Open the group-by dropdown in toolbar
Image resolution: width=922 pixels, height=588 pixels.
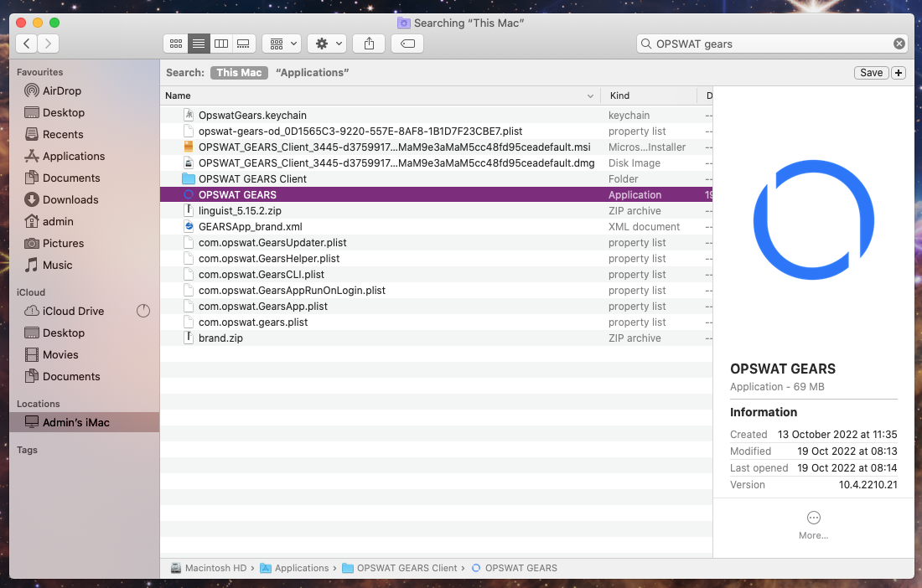[x=282, y=44]
